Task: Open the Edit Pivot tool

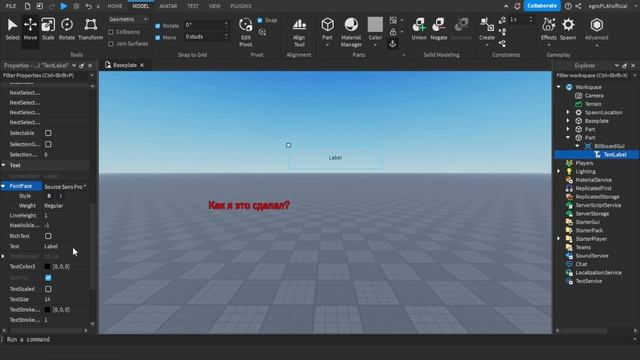Action: [246, 32]
